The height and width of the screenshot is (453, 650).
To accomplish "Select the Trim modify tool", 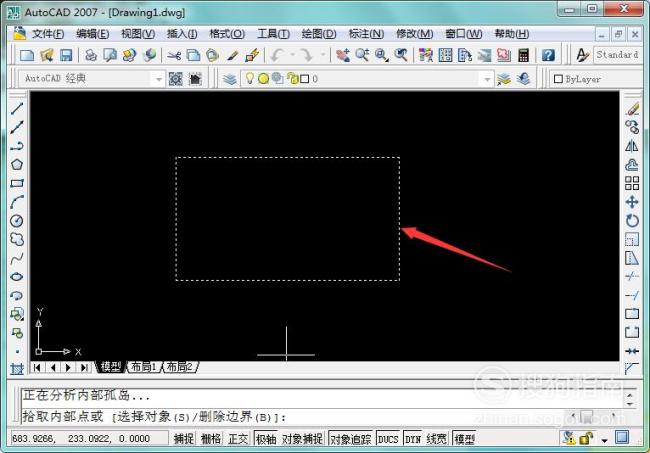I will coord(632,277).
